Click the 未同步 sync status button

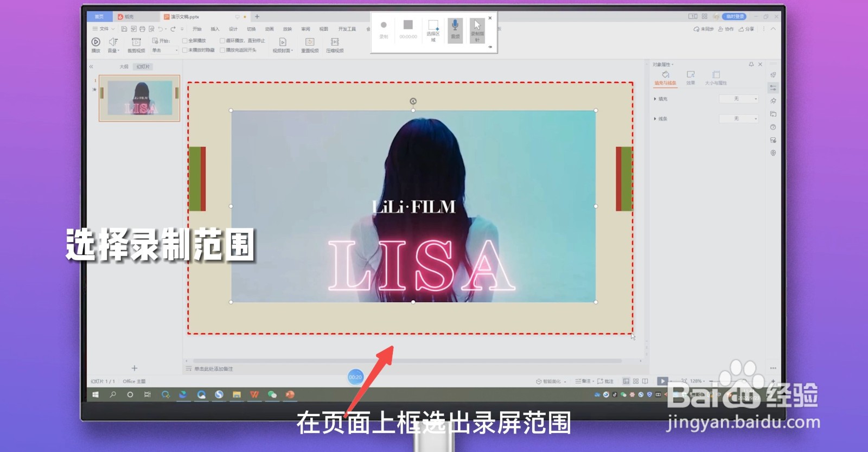704,29
